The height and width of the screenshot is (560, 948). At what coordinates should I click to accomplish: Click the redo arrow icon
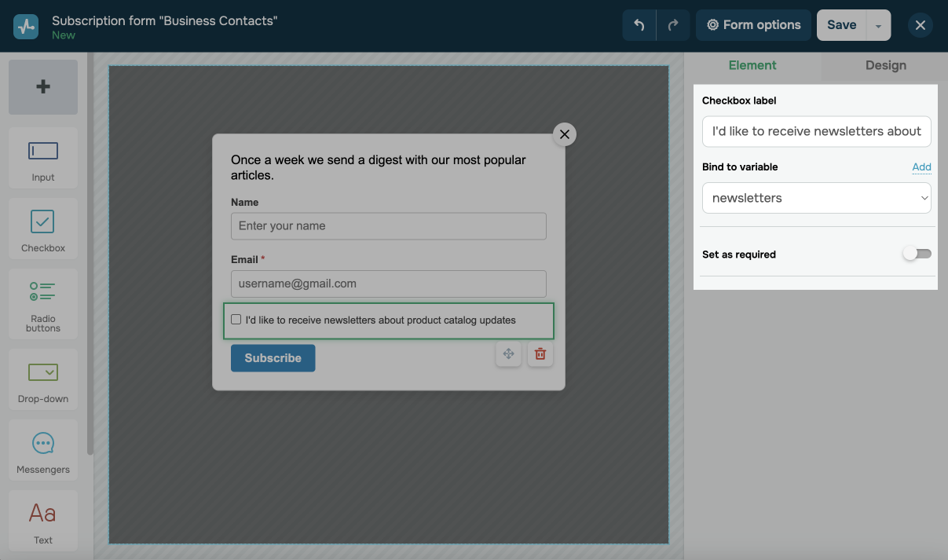[x=673, y=25]
